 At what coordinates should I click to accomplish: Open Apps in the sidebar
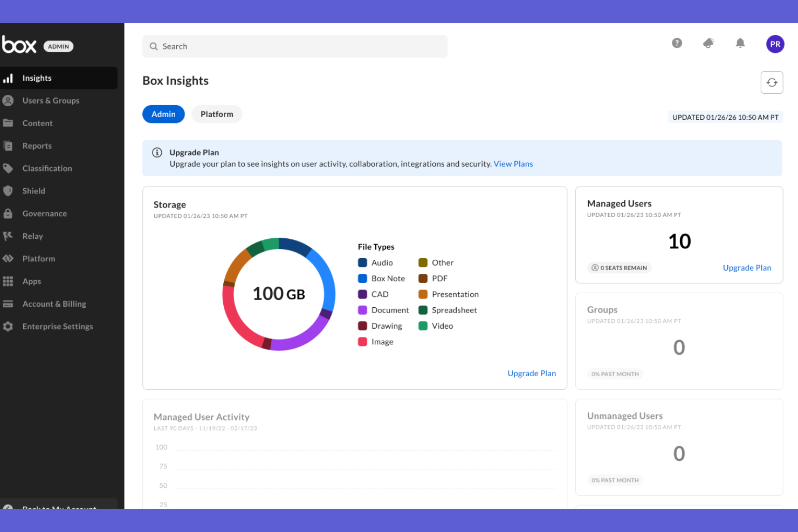pos(59,281)
